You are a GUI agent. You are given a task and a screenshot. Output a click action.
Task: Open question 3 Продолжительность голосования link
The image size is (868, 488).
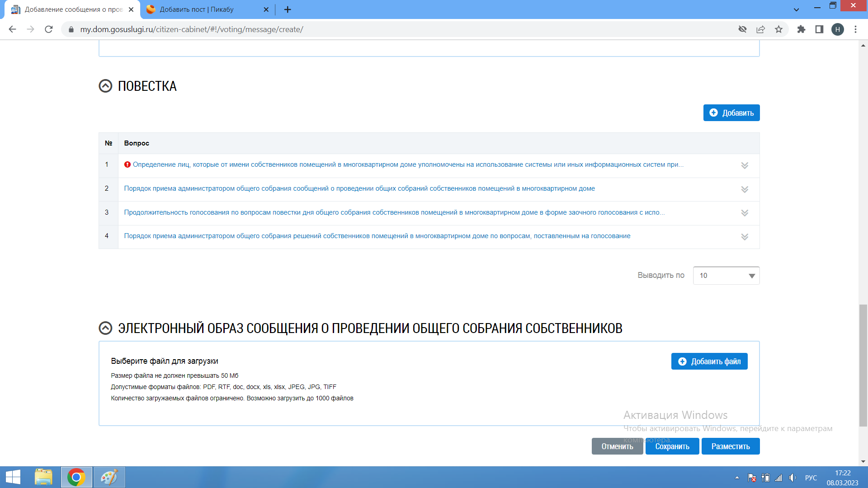pyautogui.click(x=394, y=212)
